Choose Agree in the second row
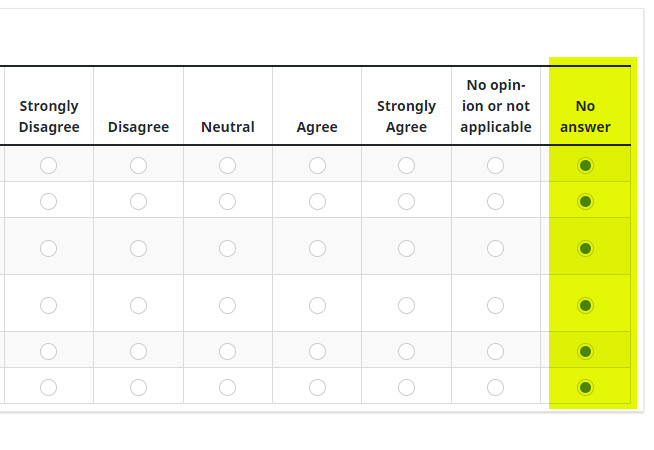Image resolution: width=654 pixels, height=450 pixels. 317,201
